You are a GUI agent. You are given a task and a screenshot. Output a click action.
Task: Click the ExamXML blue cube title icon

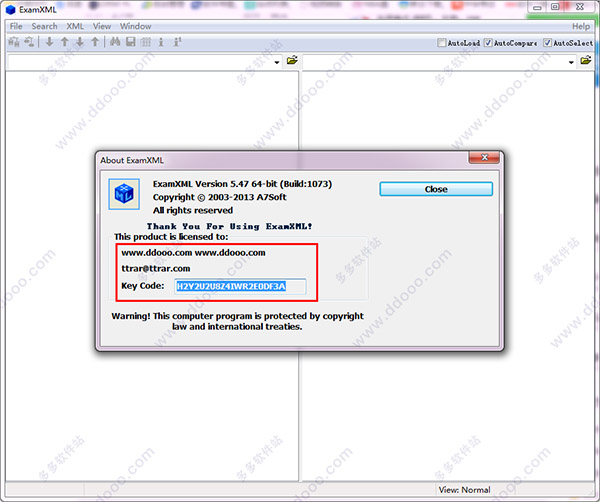[x=11, y=10]
